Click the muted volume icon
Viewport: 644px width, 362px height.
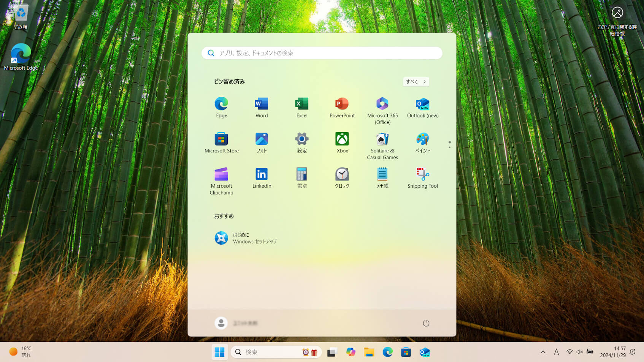[x=580, y=352]
